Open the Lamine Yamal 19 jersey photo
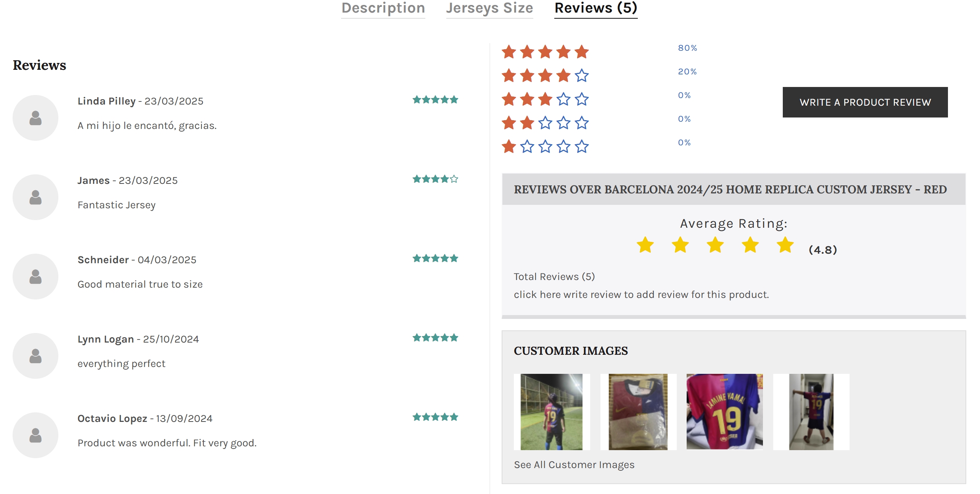The width and height of the screenshot is (980, 494). (x=724, y=412)
